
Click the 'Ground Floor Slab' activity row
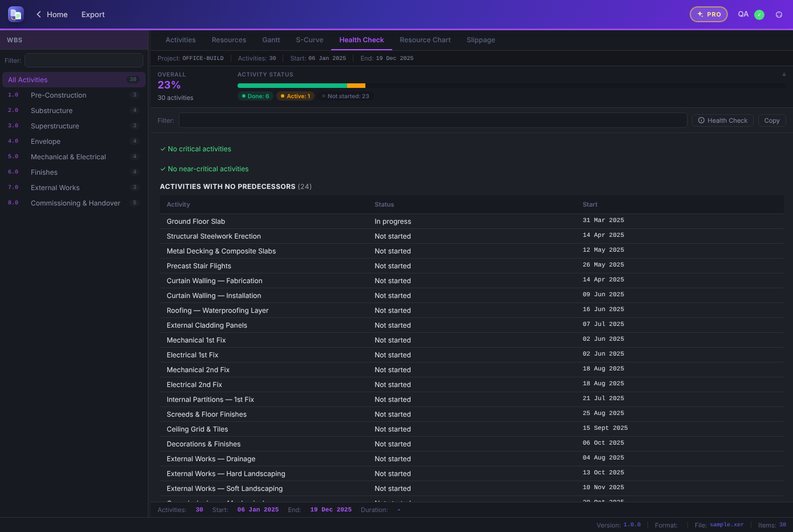pyautogui.click(x=472, y=221)
